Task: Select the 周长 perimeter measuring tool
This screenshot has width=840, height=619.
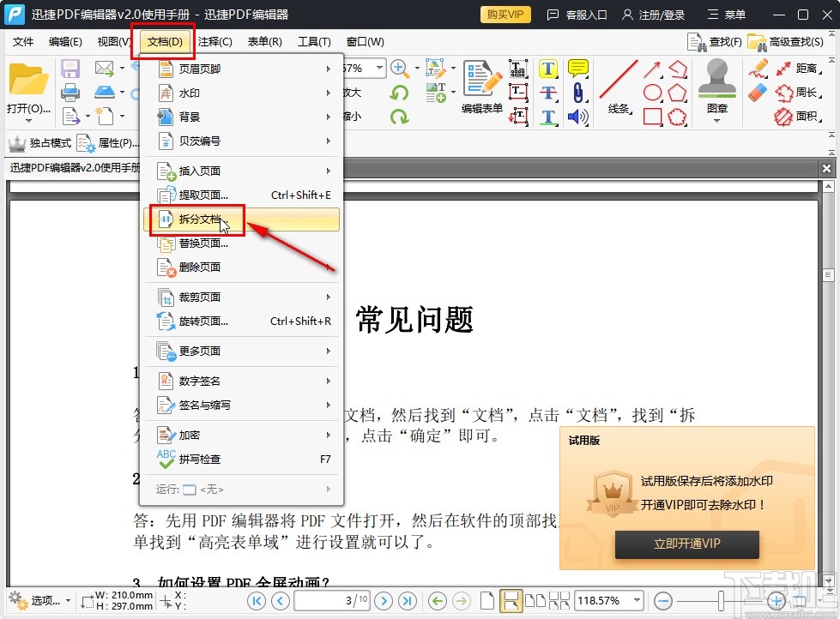Action: (x=799, y=92)
